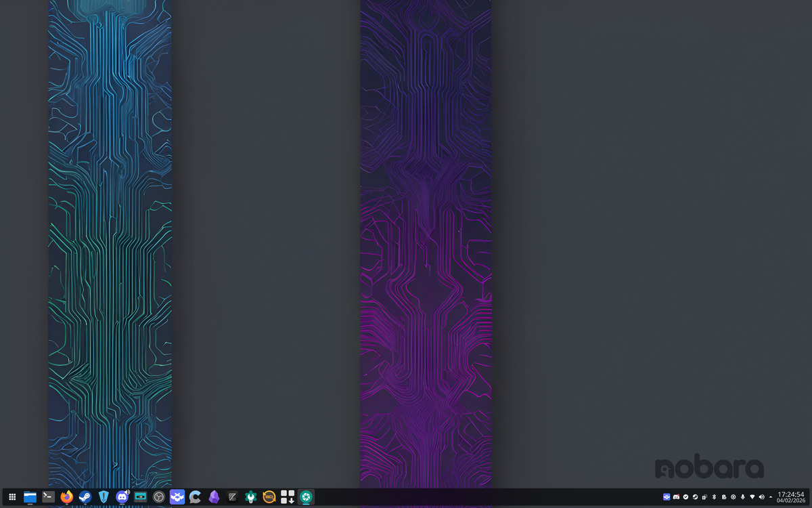Open the Konsole terminal
812x508 pixels.
coord(47,496)
